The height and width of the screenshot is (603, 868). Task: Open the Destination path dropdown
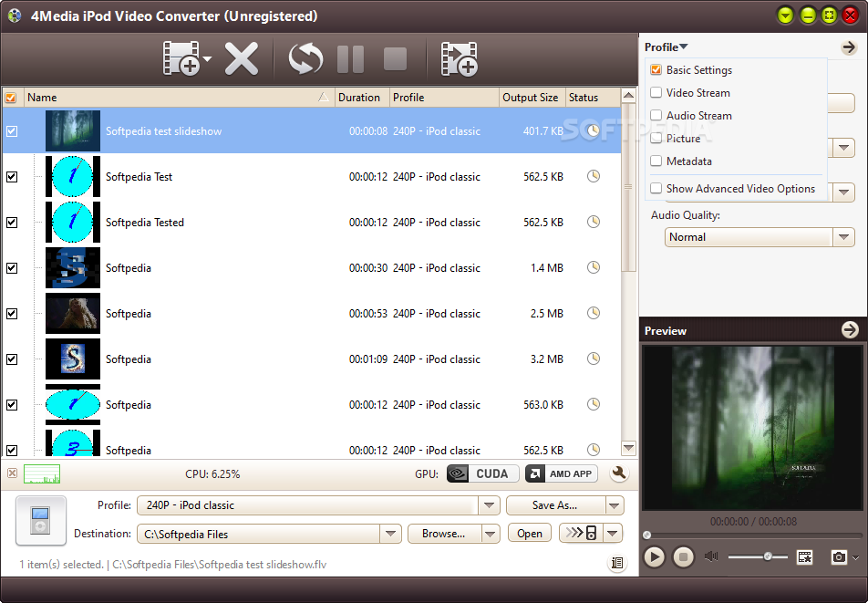[390, 534]
